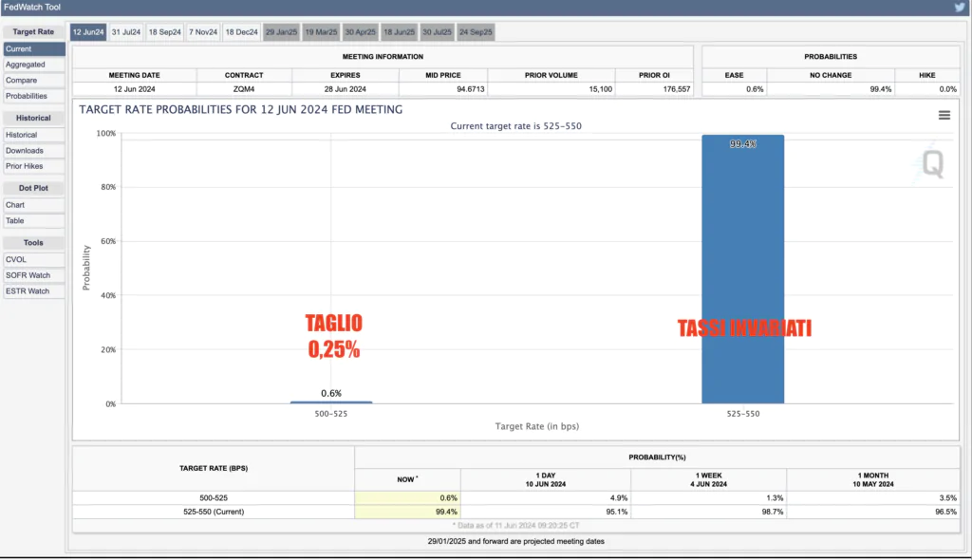Viewport: 972px width, 560px height.
Task: Click the small 0.6% bar for 500-525
Action: coord(330,401)
